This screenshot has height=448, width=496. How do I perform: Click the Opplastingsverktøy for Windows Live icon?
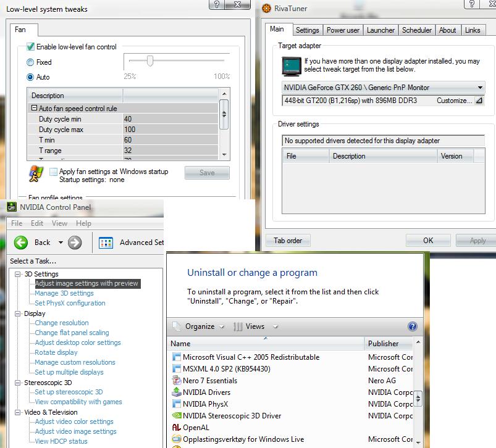(176, 439)
